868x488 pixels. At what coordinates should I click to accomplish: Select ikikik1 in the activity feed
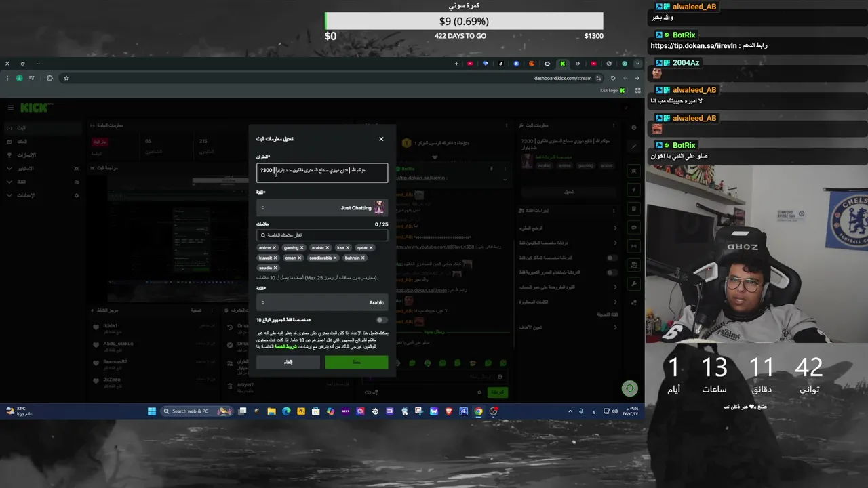pos(111,326)
